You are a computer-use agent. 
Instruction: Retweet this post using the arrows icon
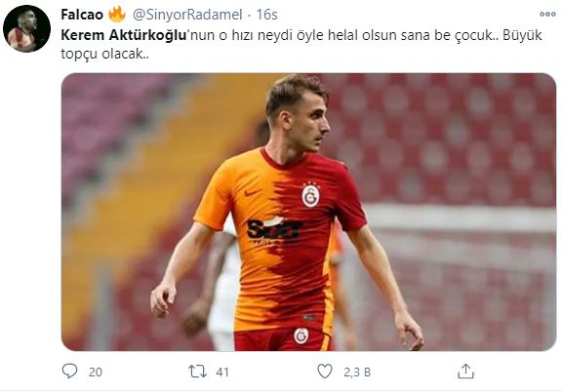click(198, 372)
